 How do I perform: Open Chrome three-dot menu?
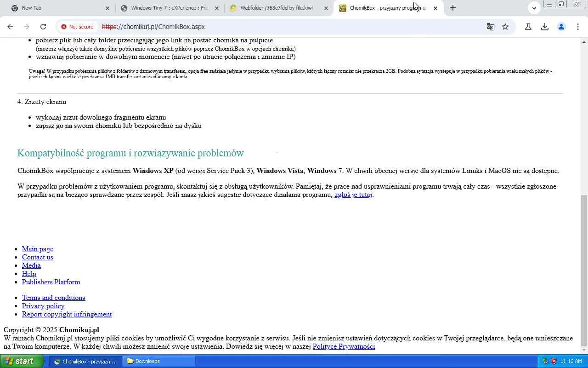coord(578,27)
